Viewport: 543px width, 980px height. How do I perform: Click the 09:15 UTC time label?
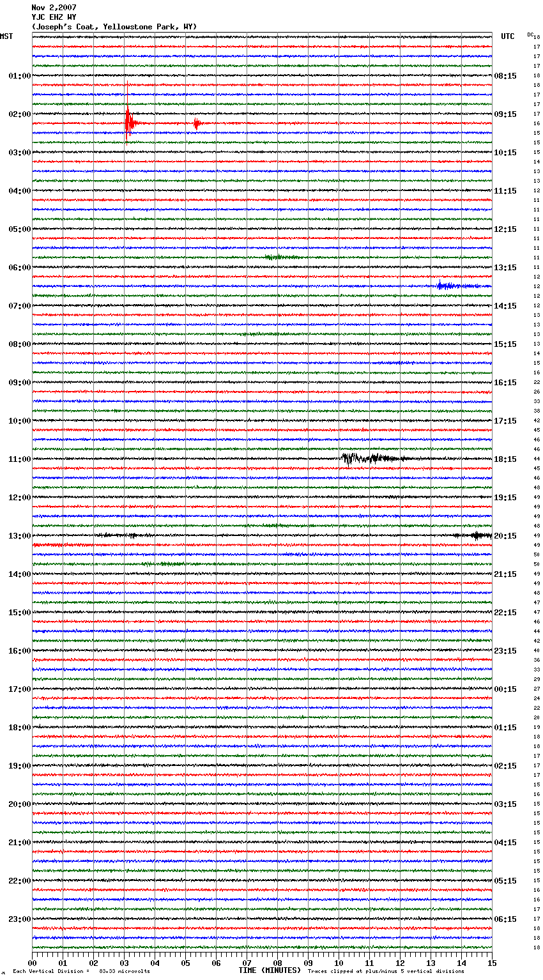click(505, 114)
